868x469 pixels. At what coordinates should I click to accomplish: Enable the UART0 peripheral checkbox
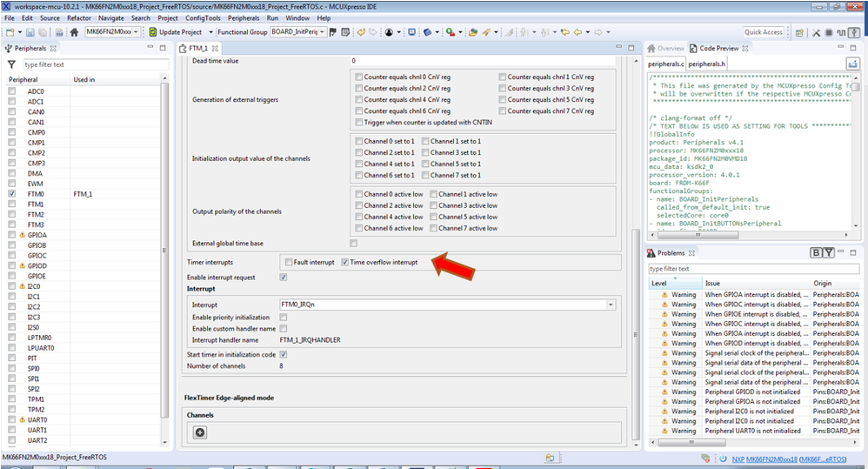click(11, 419)
